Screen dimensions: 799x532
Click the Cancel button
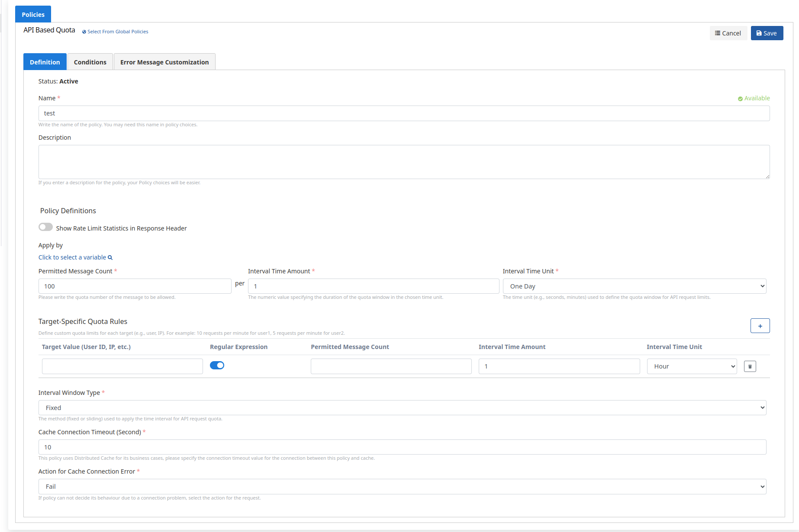728,33
